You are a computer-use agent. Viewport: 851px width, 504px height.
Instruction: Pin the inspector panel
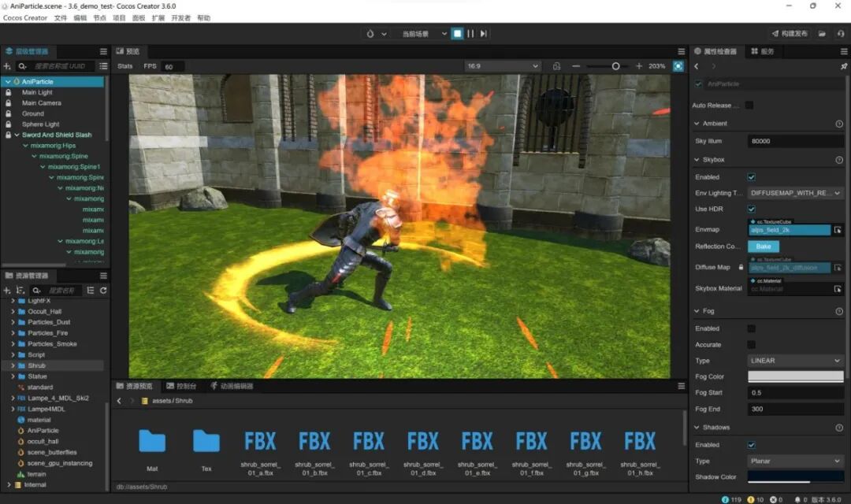point(843,66)
